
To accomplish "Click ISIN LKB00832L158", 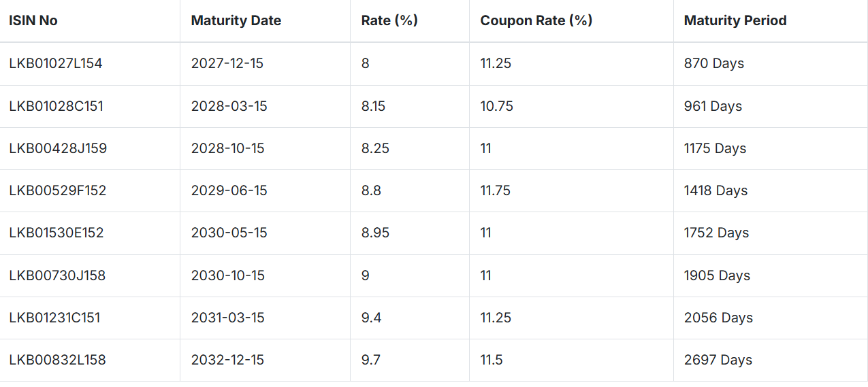I will click(57, 360).
